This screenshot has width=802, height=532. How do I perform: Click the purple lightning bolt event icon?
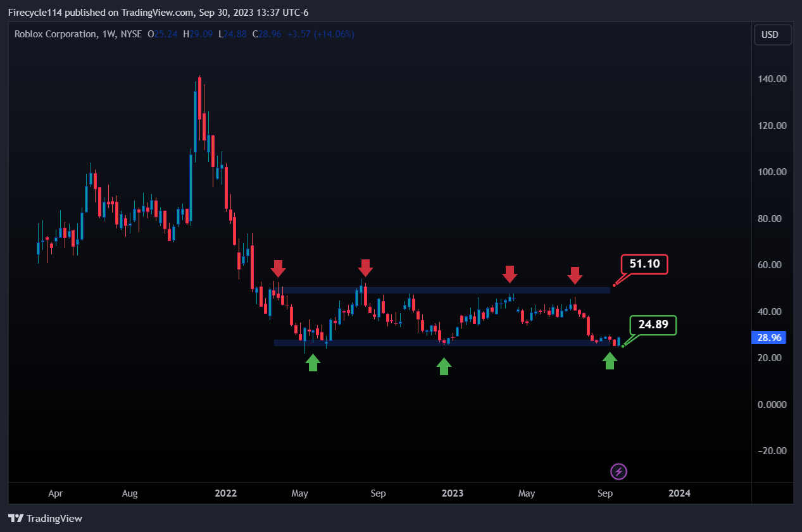[x=619, y=471]
